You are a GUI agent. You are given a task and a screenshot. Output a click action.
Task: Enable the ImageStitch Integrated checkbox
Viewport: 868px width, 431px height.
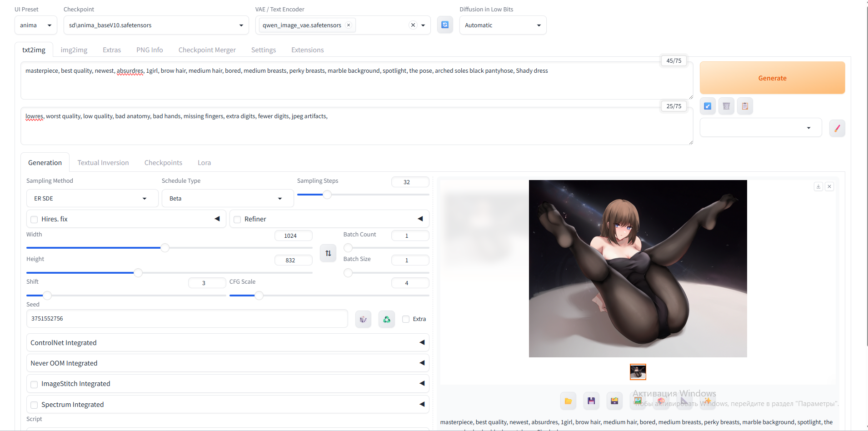click(x=34, y=384)
